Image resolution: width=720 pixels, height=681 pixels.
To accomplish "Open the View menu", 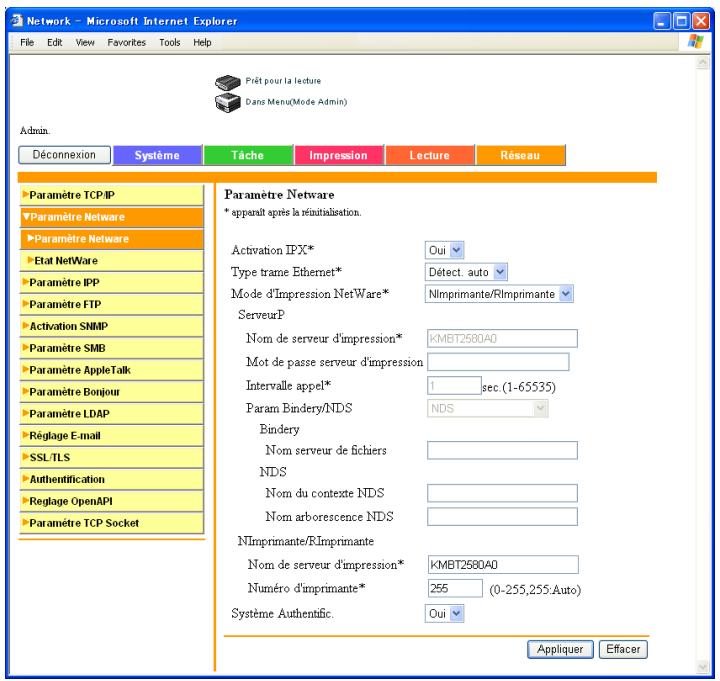I will (85, 42).
